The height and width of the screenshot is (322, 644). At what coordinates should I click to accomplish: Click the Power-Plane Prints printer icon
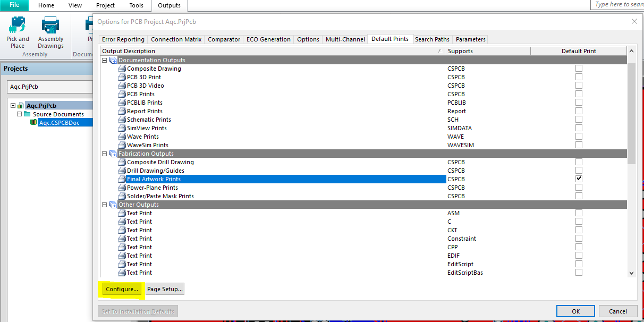coord(122,188)
